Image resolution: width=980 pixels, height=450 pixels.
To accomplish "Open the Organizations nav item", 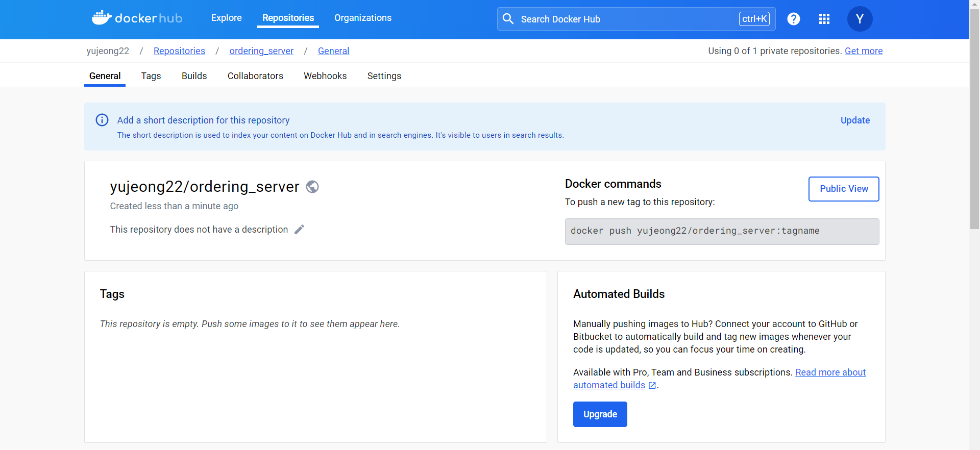I will click(x=363, y=18).
